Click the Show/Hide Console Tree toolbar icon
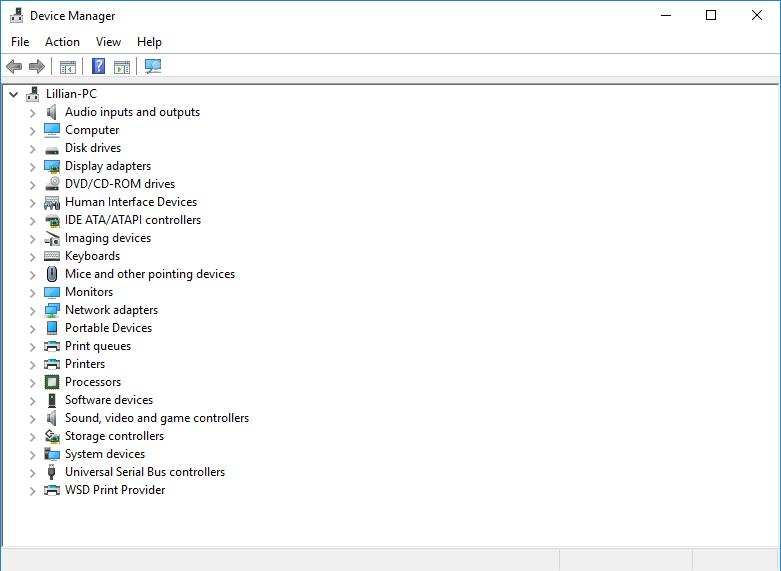 68,67
